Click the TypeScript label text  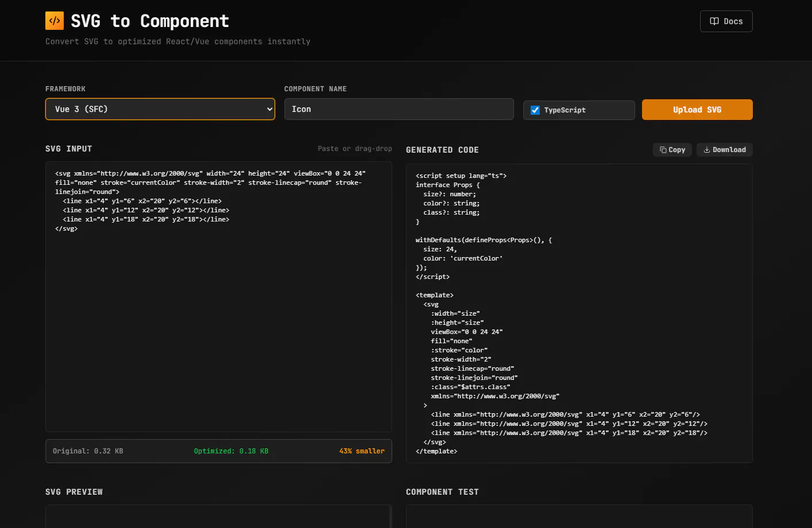[565, 110]
